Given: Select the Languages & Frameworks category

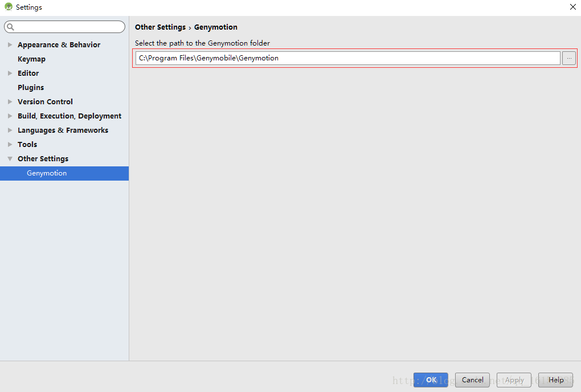Looking at the screenshot, I should coord(63,130).
